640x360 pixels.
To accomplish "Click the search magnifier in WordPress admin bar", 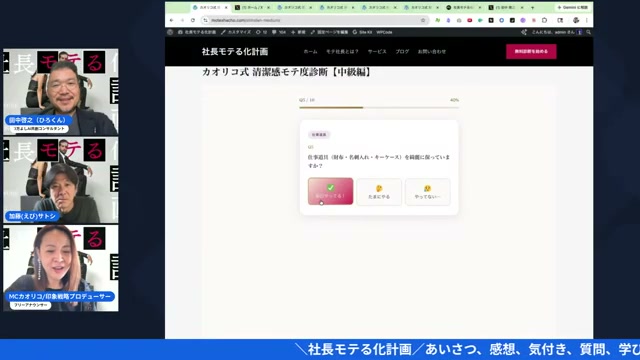I will coord(589,32).
